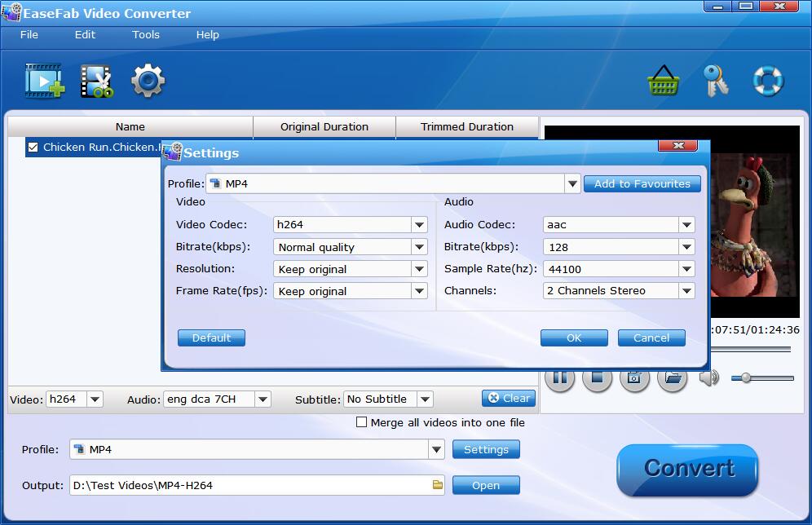812x525 pixels.
Task: Expand the main window Profile MP4 dropdown
Action: 436,449
